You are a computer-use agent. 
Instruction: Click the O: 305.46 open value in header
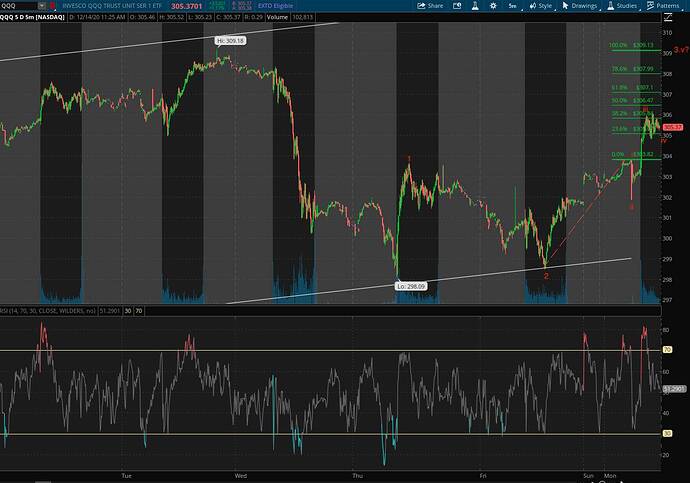(x=142, y=17)
